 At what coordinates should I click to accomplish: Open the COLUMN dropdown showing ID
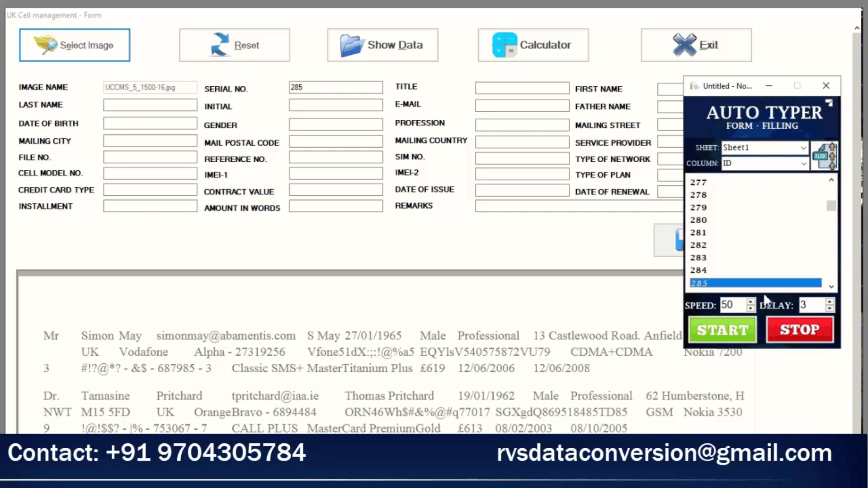point(764,163)
